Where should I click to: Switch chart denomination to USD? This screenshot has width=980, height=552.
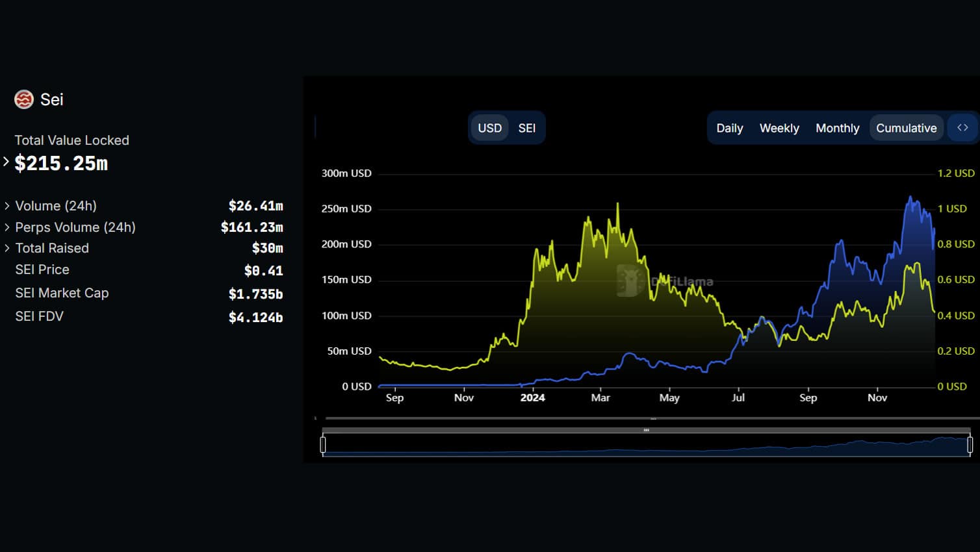[x=489, y=128]
